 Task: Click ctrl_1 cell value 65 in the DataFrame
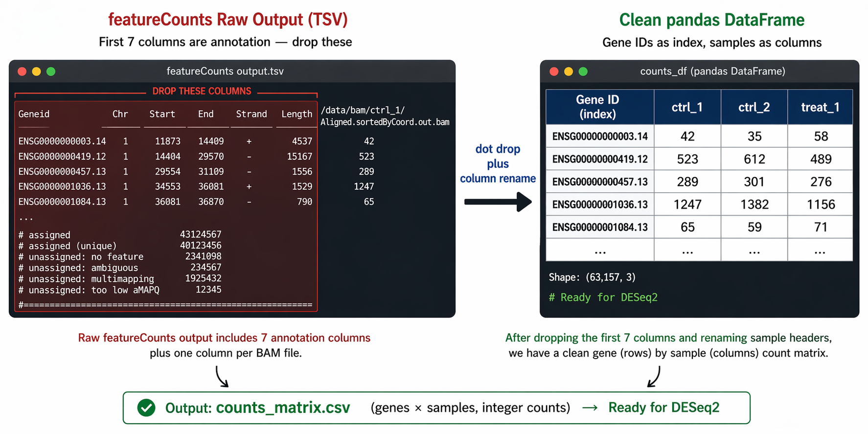(x=687, y=228)
